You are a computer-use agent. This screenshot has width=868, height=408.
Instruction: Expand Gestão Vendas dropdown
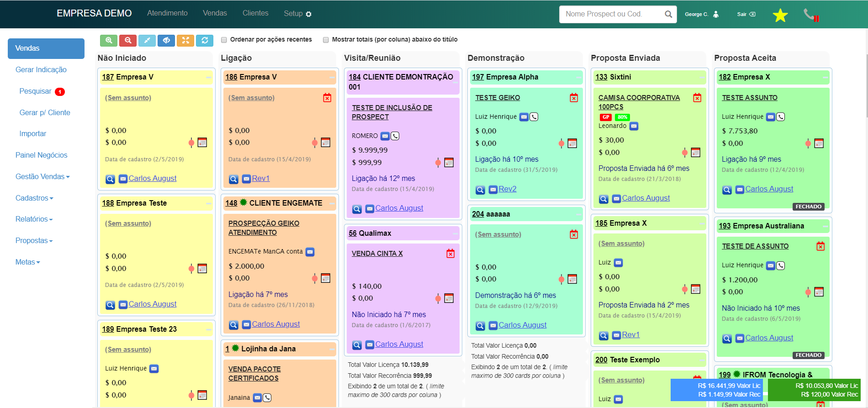(x=42, y=177)
